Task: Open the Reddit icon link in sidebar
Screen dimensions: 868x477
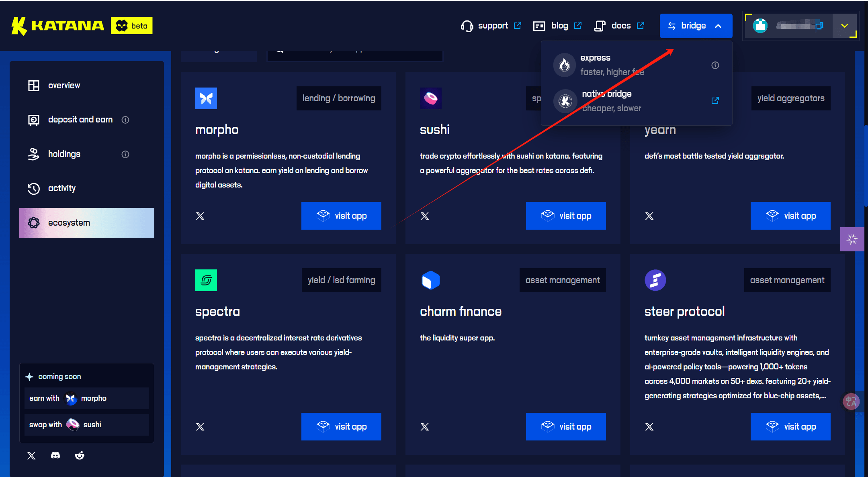Action: [80, 455]
